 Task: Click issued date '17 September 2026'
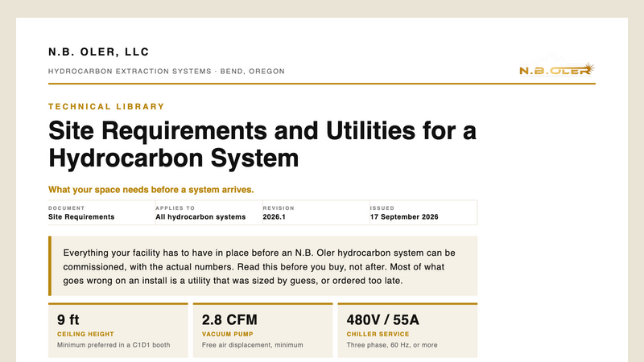pyautogui.click(x=404, y=217)
